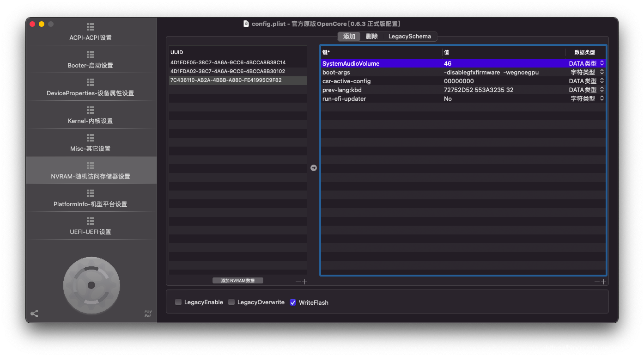This screenshot has height=357, width=644.
Task: Select the run-efi-updater key cell
Action: click(x=381, y=98)
